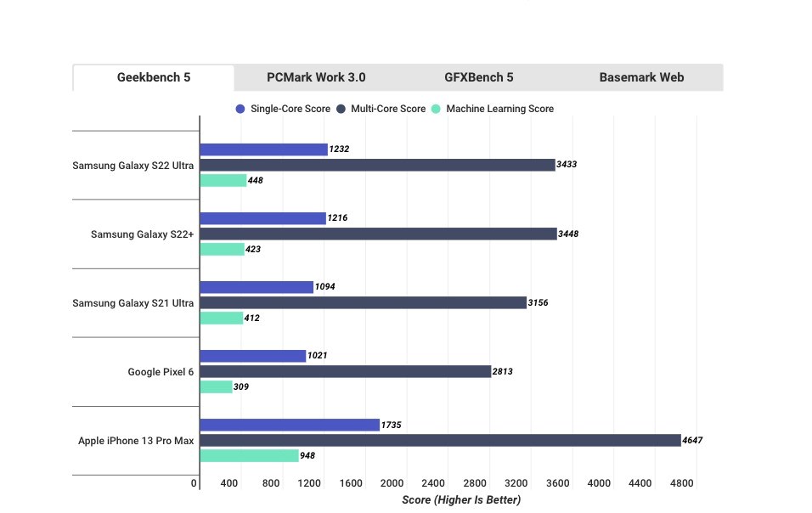Select Samsung Galaxy S22 Ultra machine learning bar
The image size is (812, 513).
[223, 181]
